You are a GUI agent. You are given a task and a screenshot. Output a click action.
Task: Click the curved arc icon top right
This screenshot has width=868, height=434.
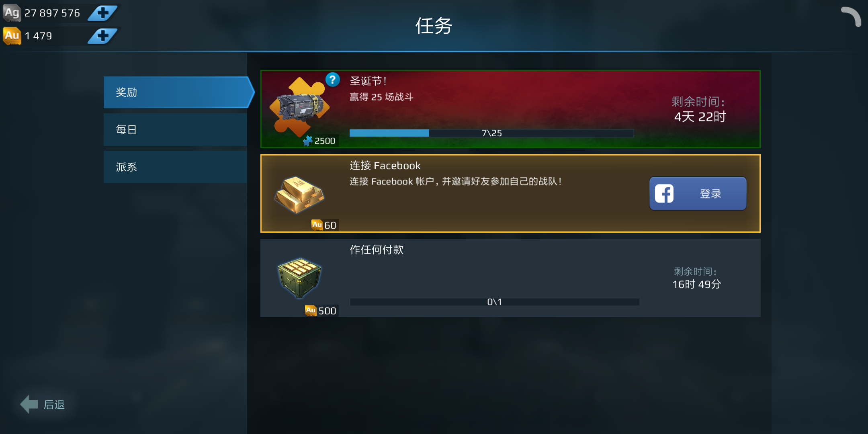pyautogui.click(x=851, y=17)
